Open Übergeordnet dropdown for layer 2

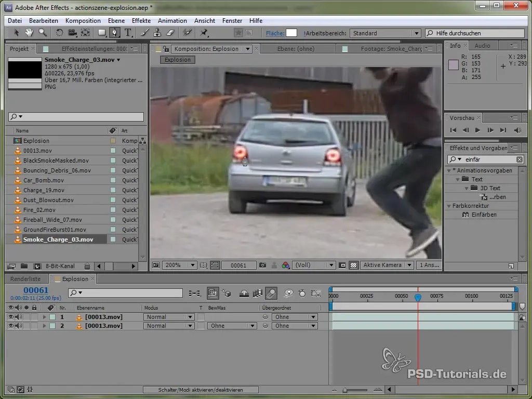pos(294,326)
